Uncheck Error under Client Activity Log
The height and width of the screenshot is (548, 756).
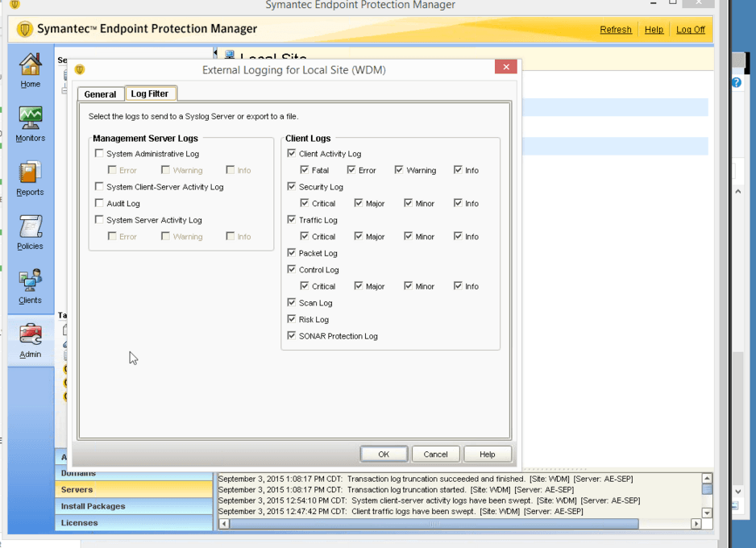351,170
